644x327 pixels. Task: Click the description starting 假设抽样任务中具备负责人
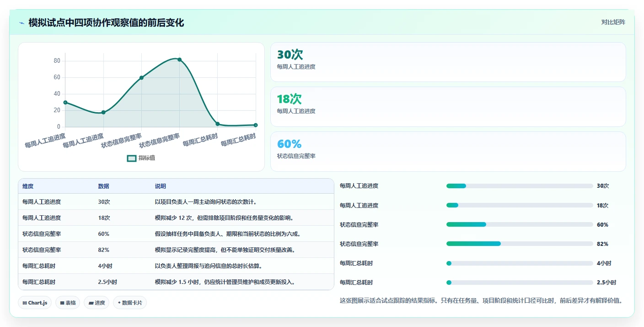pos(228,234)
